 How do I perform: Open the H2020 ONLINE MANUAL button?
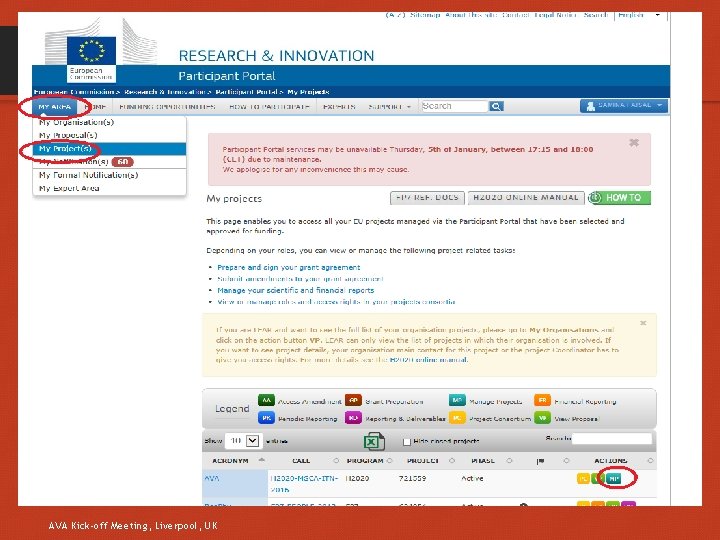point(526,197)
